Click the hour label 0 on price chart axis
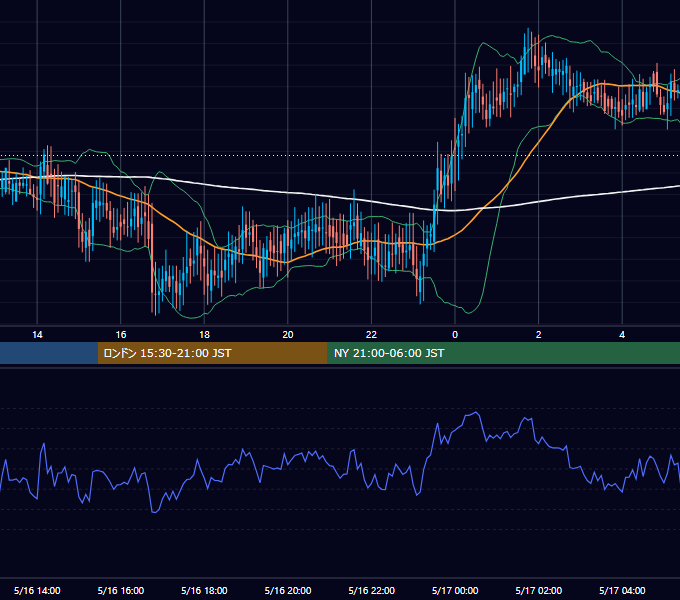Screen dimensions: 680x600 coord(455,335)
